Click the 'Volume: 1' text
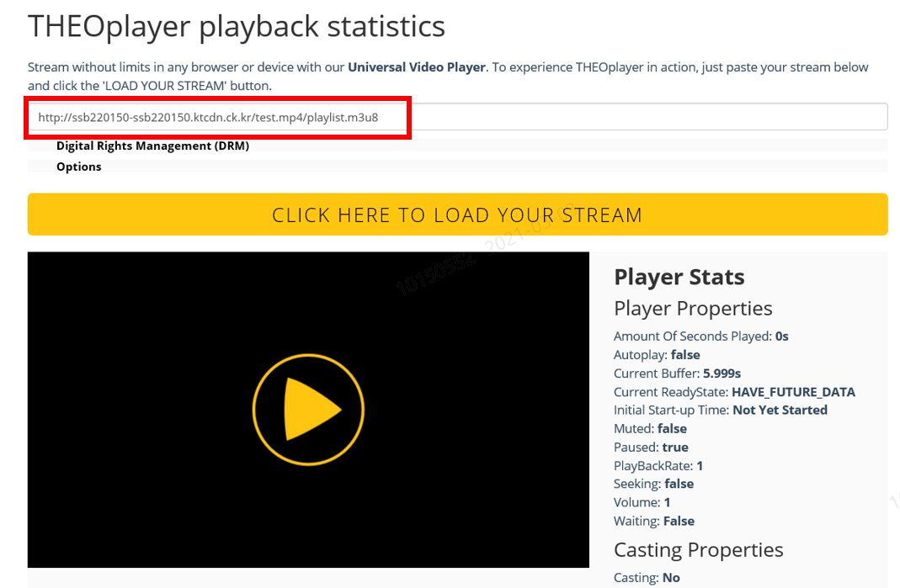The image size is (900, 588). (x=642, y=502)
